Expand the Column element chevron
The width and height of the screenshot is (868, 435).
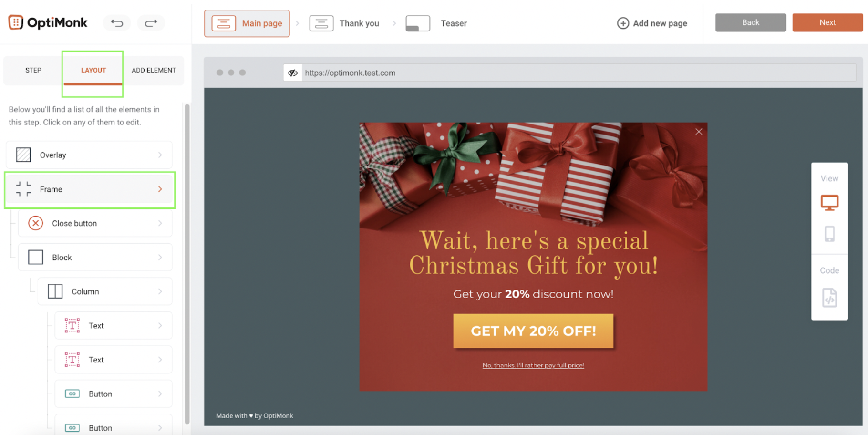coord(160,291)
